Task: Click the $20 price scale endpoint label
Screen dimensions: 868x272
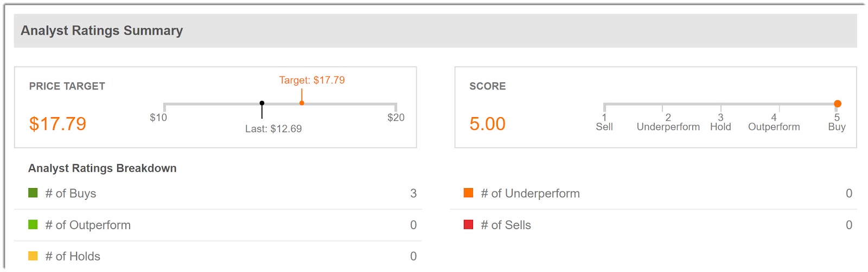Action: [x=396, y=118]
